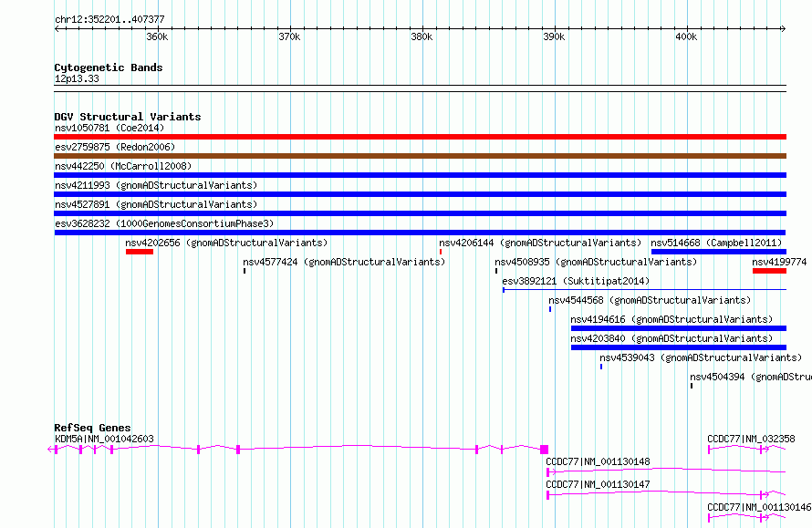Viewport: 812px width, 528px height.
Task: Click the small black nsv4577424 marker
Action: coord(245,271)
